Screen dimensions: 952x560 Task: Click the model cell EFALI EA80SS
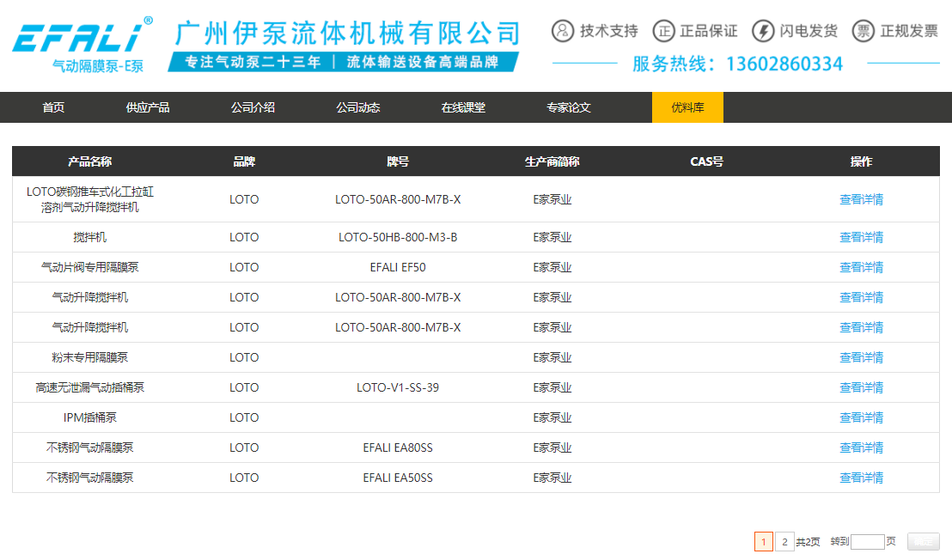pos(398,447)
